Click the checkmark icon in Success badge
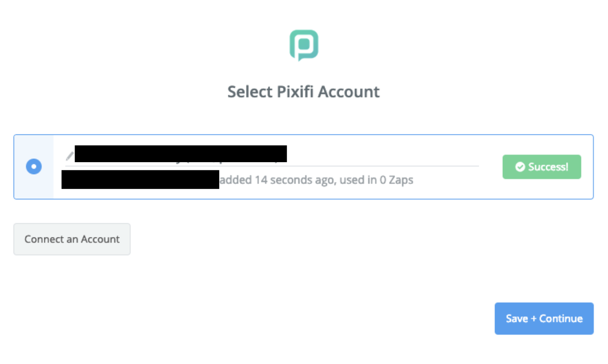 (x=520, y=167)
